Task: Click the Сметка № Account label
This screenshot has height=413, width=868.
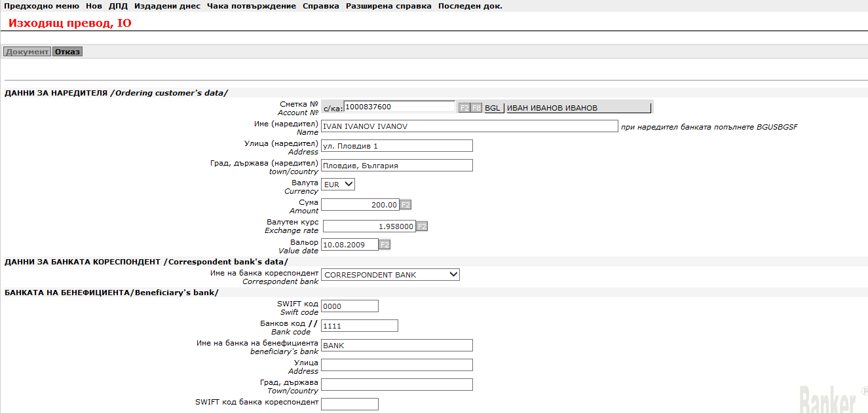Action: (298, 108)
